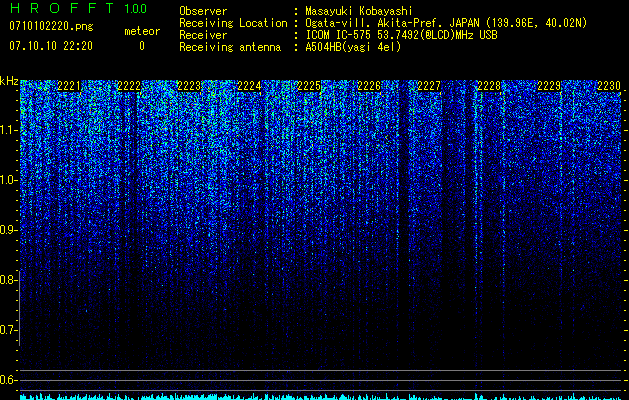
Task: Select the A504HB(yagi 4el) antenna text
Action: tap(353, 47)
